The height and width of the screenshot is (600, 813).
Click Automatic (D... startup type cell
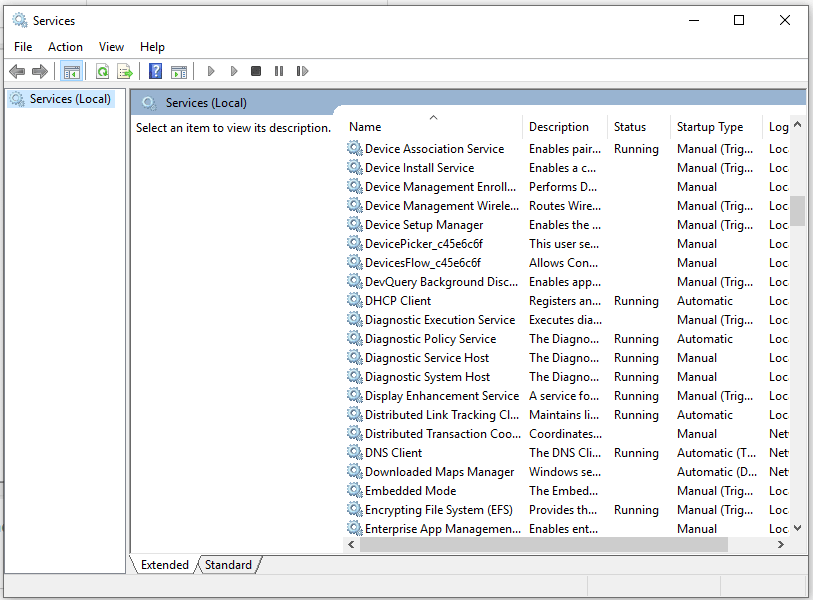(x=717, y=472)
